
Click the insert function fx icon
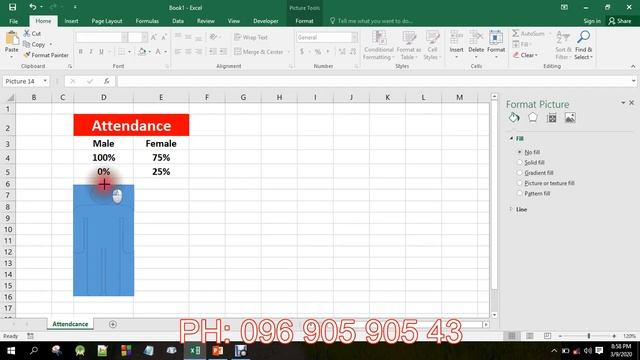point(107,81)
